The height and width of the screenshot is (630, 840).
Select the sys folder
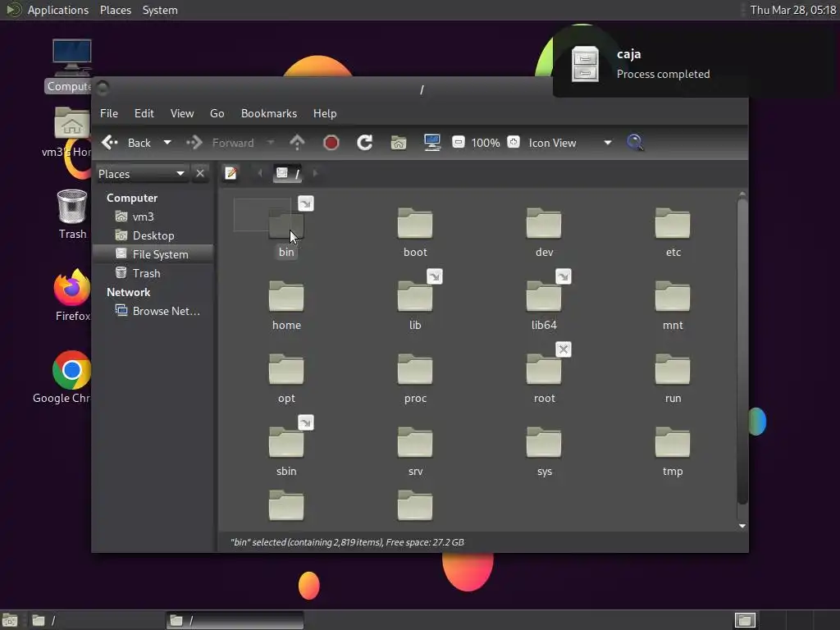pyautogui.click(x=544, y=443)
